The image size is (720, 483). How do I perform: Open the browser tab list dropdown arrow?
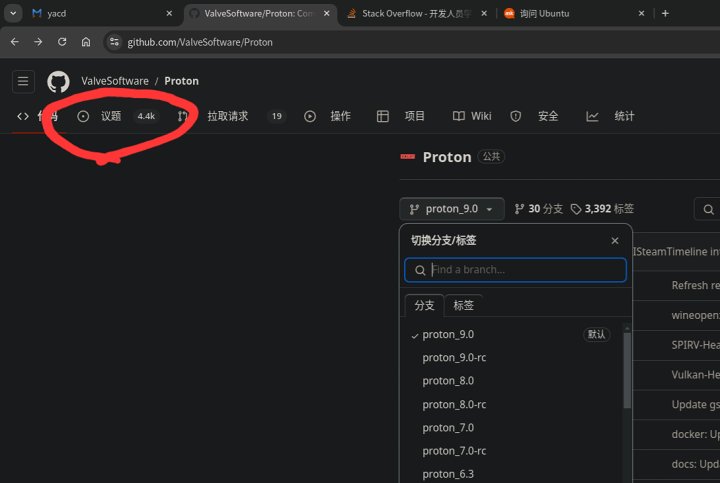[13, 13]
